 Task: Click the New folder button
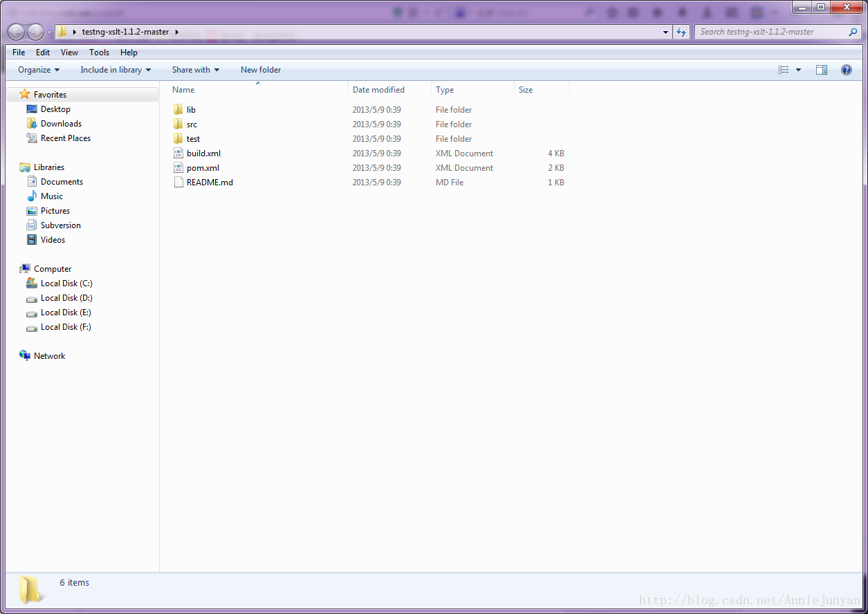tap(261, 70)
